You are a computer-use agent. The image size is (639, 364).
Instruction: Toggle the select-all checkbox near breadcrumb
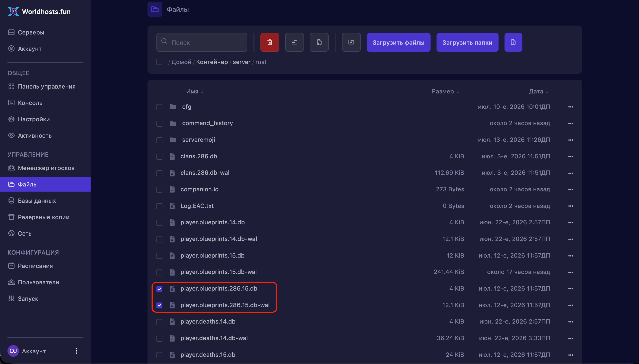pos(159,62)
